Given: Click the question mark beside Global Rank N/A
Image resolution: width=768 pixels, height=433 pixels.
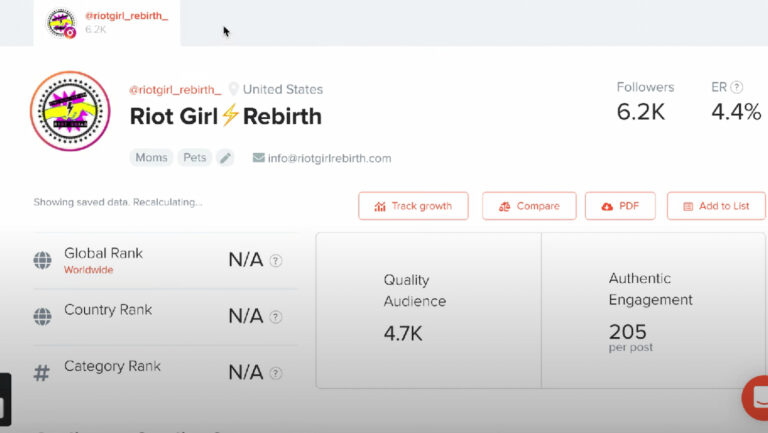Looking at the screenshot, I should [x=276, y=260].
